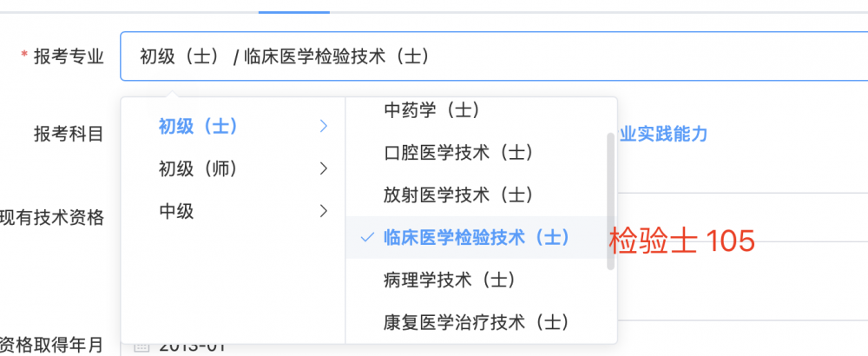Screen dimensions: 868x356
Task: Expand the 中级 category
Action: coord(233,211)
